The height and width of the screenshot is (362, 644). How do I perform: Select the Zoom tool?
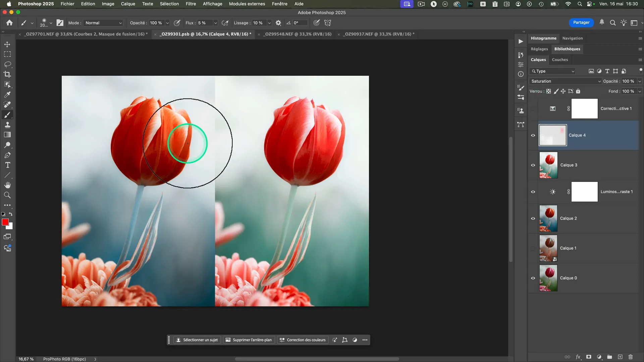[x=7, y=195]
